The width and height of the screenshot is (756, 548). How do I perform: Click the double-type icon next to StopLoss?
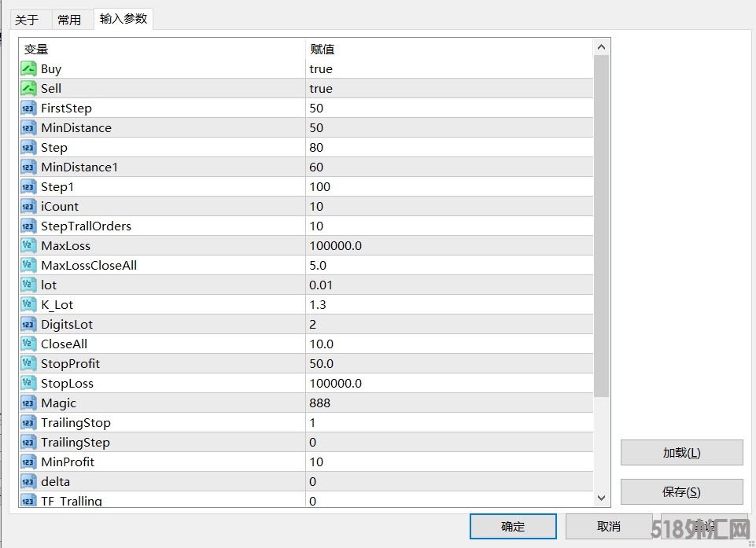click(x=28, y=384)
